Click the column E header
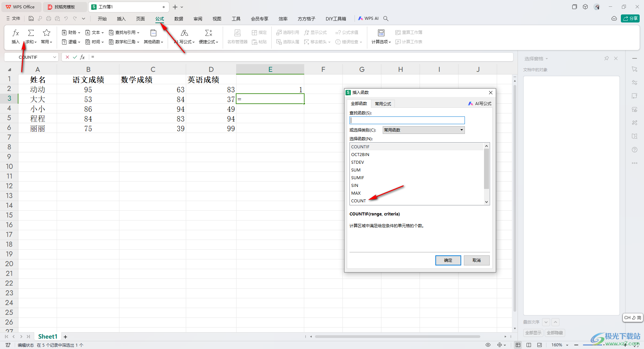Screen dimensions: 644x349 (270, 69)
